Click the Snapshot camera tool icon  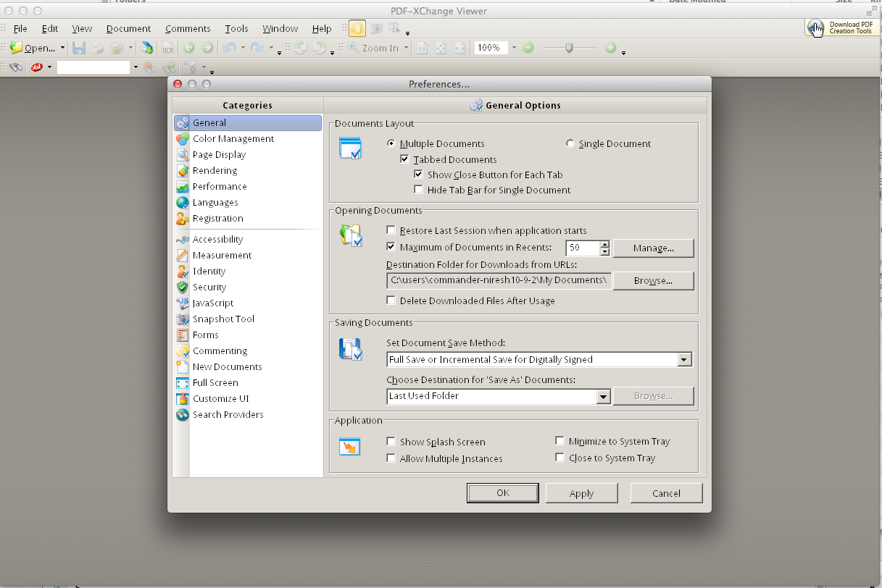(376, 28)
